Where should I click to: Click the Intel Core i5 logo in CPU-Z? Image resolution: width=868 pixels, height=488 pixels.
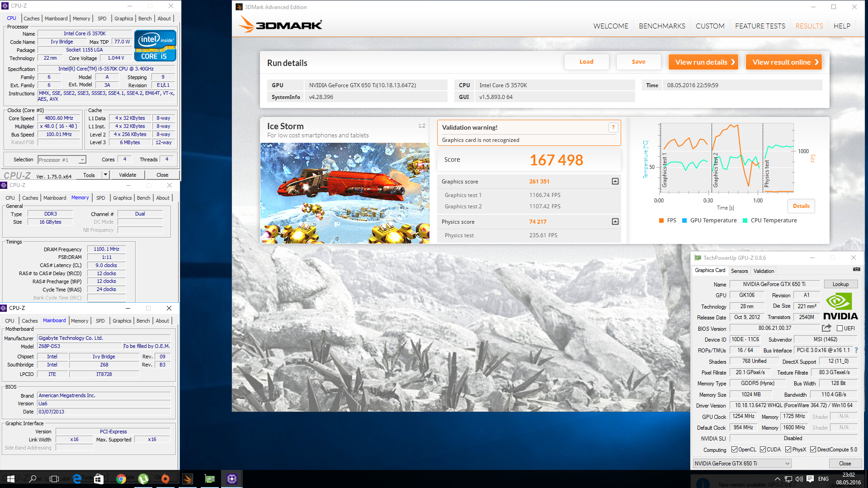click(155, 46)
